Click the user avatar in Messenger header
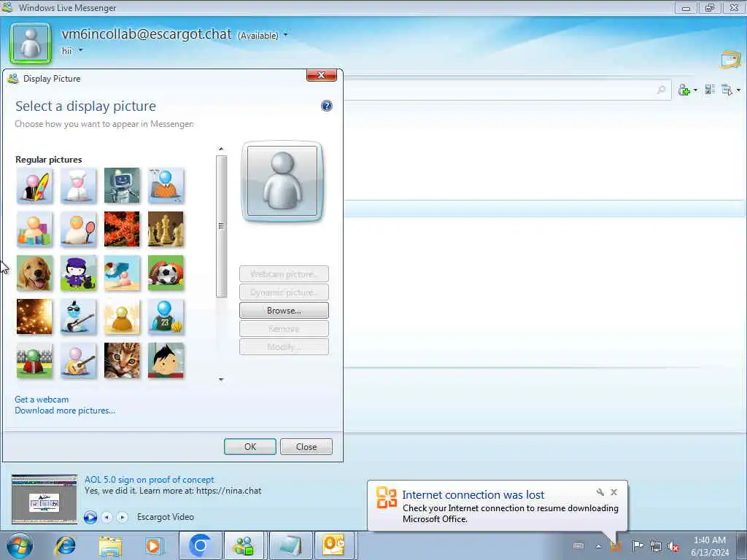This screenshot has height=560, width=747. [31, 43]
